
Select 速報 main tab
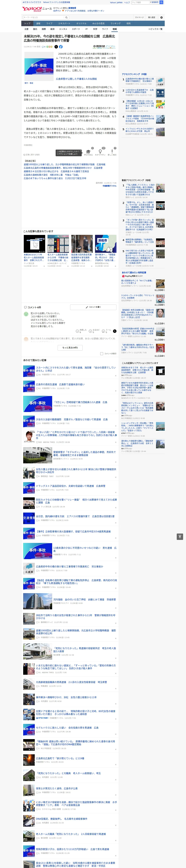(38, 24)
